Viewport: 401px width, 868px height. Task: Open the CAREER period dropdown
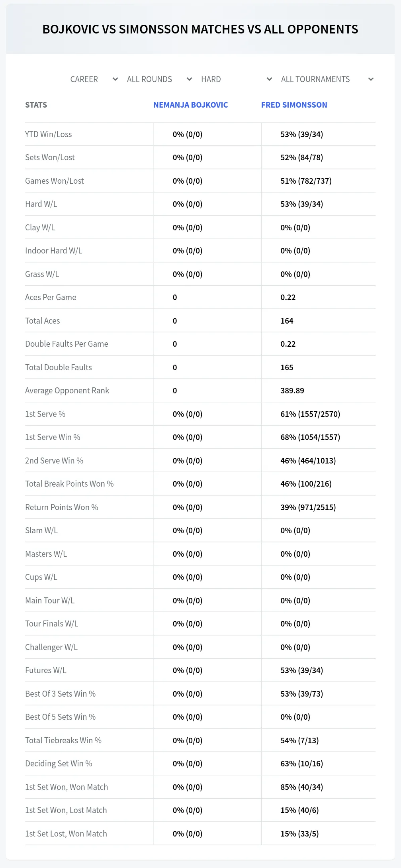click(94, 79)
